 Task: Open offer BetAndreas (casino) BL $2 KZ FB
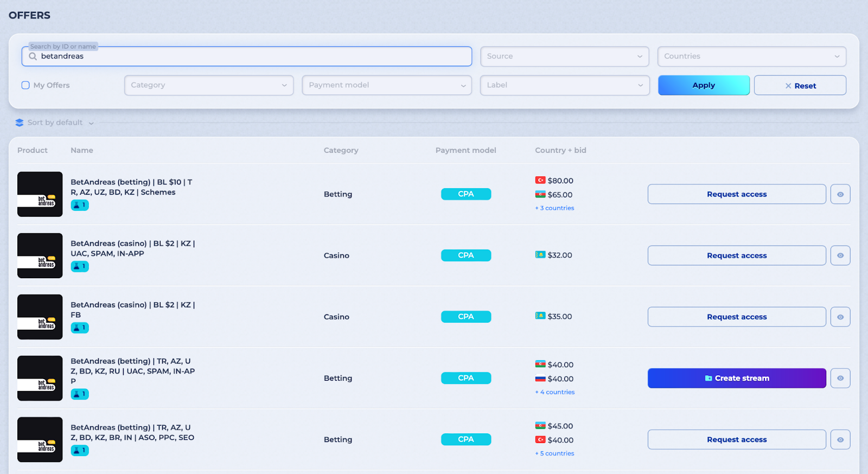[x=133, y=310]
